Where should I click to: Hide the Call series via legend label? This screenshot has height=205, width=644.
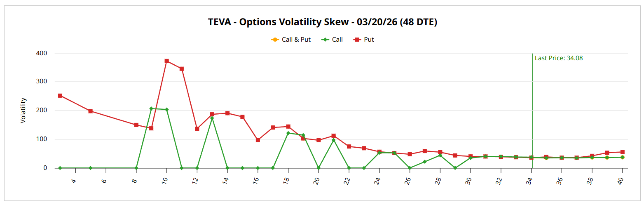[x=337, y=40]
